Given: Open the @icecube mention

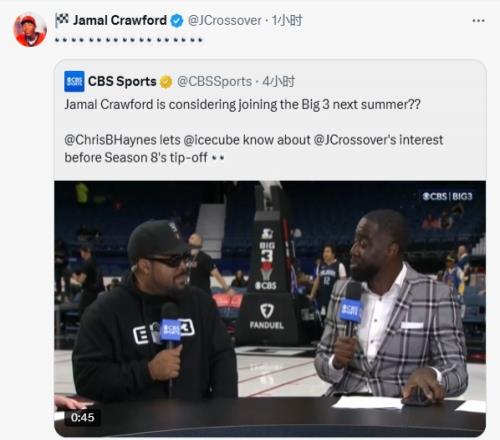Looking at the screenshot, I should click(x=211, y=140).
